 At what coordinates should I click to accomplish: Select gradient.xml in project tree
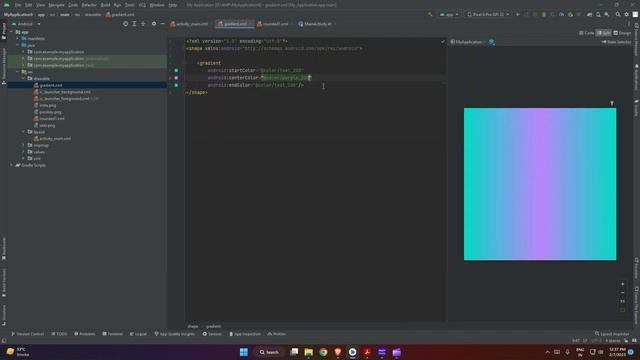(51, 85)
